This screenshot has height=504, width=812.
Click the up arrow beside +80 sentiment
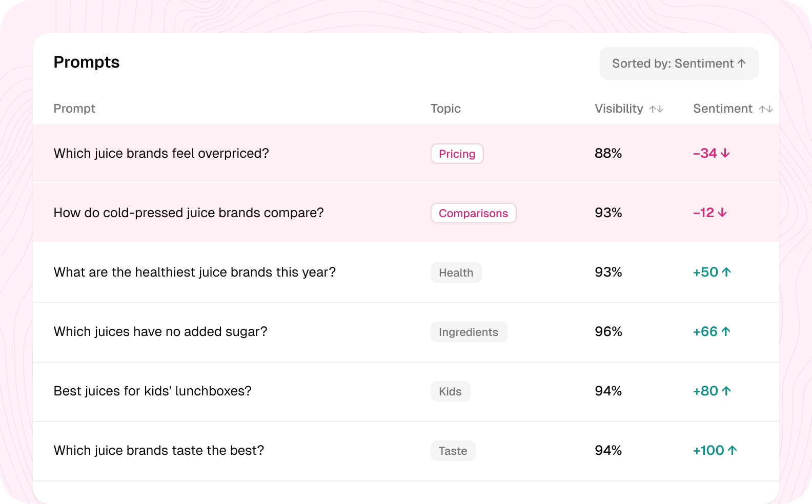point(726,391)
